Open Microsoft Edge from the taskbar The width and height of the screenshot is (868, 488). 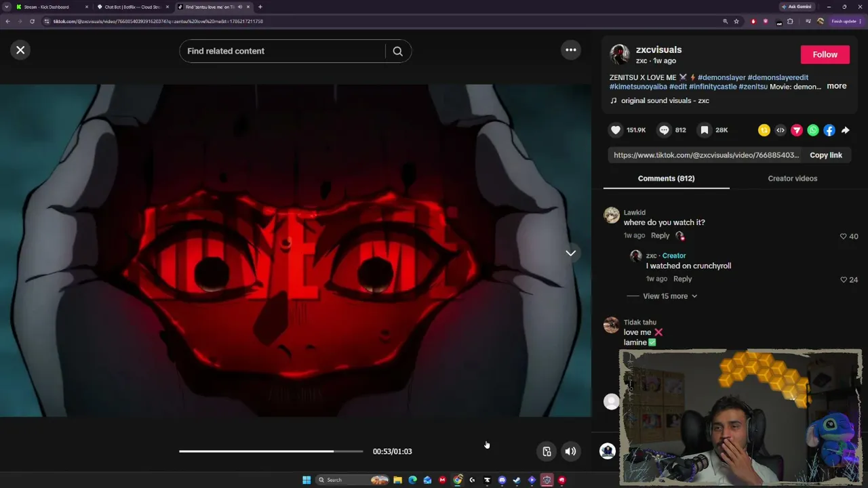412,480
